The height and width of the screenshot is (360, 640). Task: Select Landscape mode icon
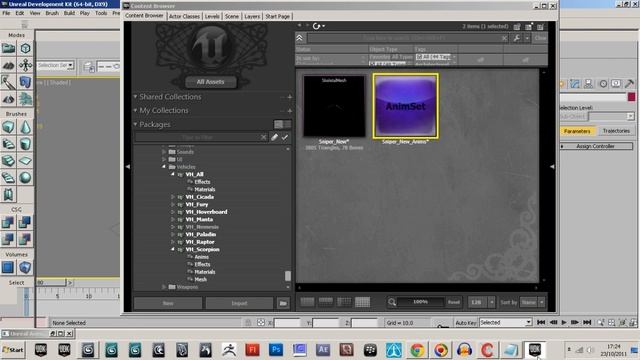(8, 99)
